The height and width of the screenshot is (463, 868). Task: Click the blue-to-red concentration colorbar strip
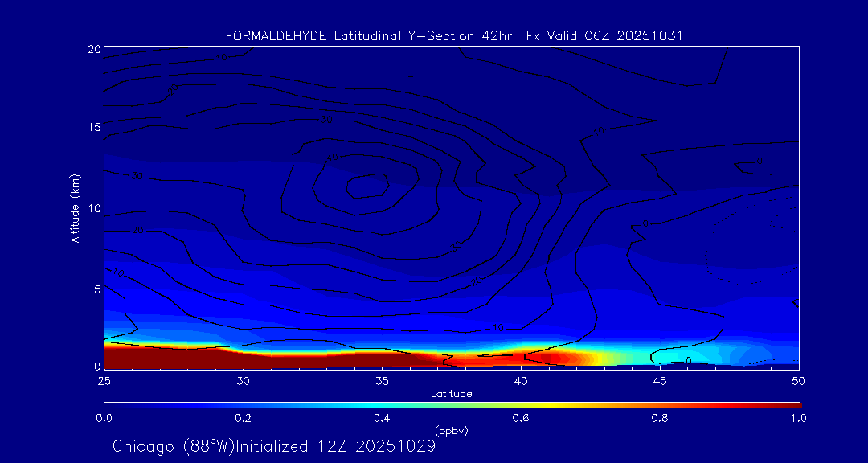(x=452, y=405)
